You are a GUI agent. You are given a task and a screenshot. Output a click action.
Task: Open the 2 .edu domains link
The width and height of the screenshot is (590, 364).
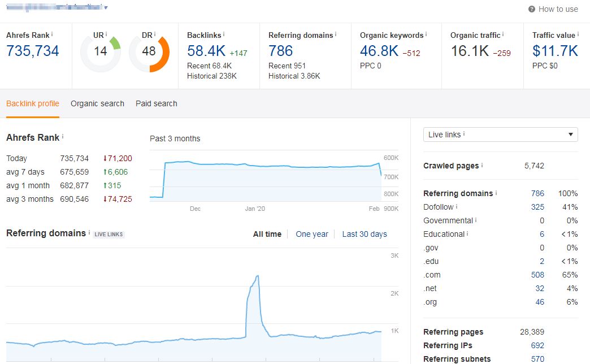pyautogui.click(x=542, y=261)
